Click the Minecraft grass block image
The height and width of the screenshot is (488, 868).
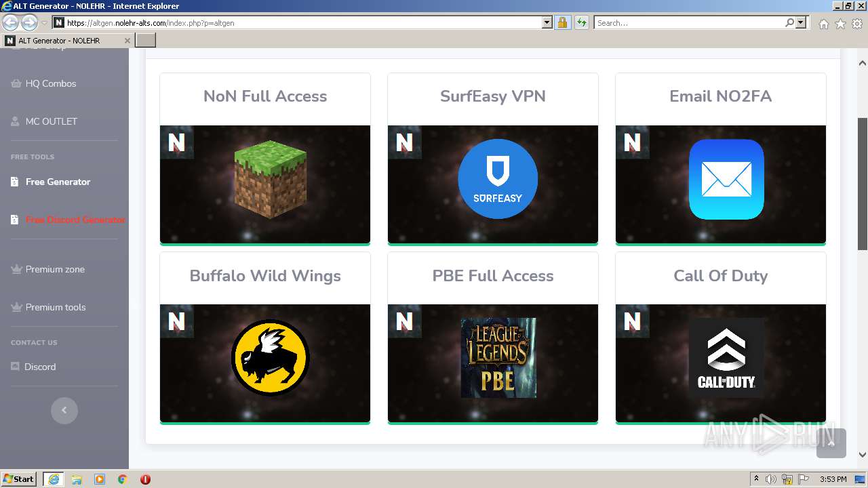[x=270, y=179]
